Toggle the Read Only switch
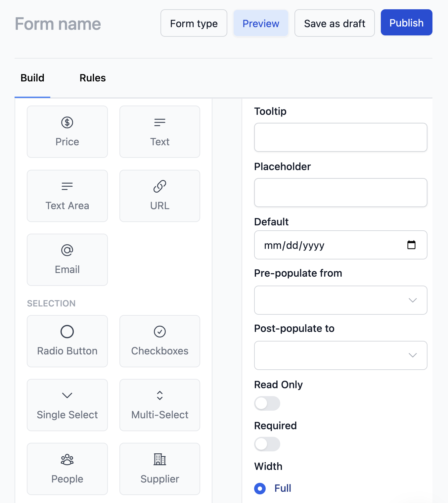The width and height of the screenshot is (448, 503). pos(267,403)
